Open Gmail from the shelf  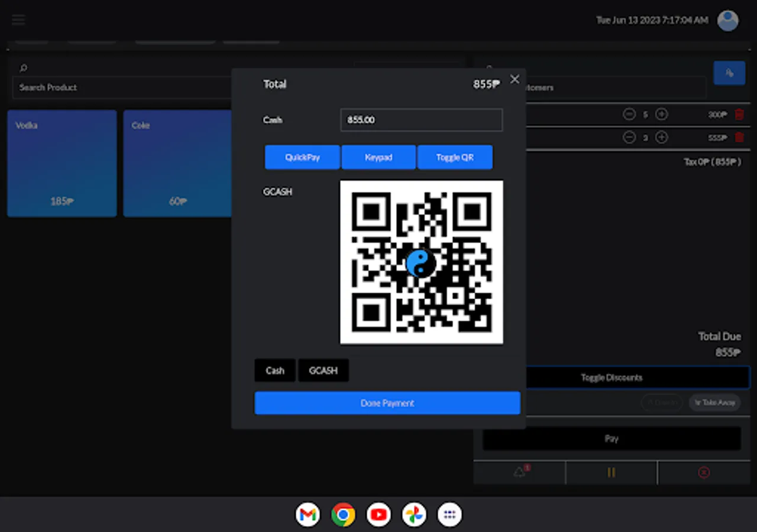tap(308, 515)
